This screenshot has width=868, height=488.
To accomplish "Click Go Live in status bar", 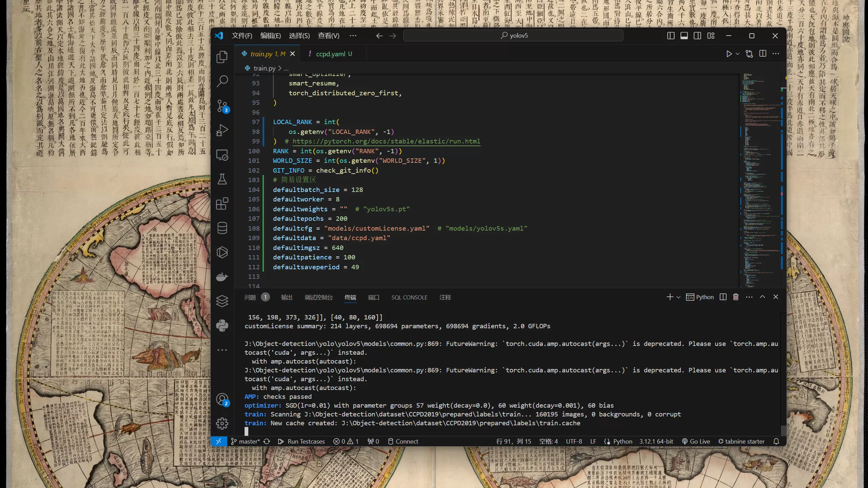I will [696, 441].
